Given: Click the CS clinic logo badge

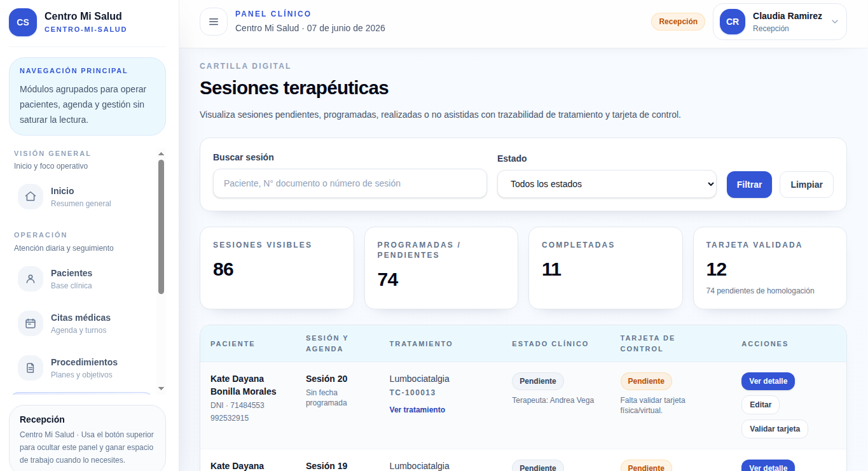Looking at the screenshot, I should (23, 22).
